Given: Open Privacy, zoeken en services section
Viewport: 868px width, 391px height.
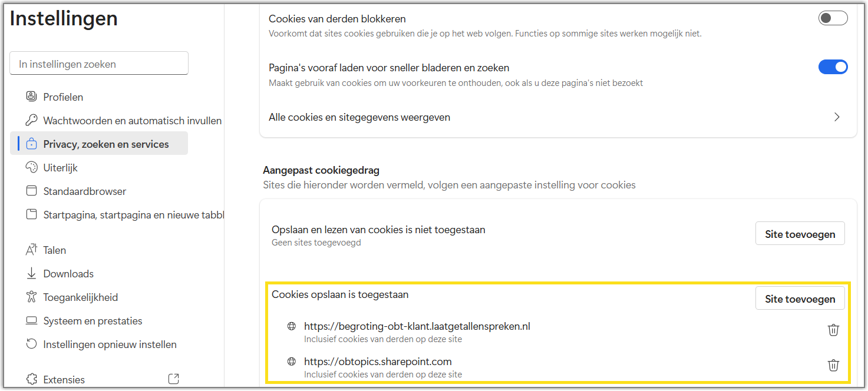Looking at the screenshot, I should (x=105, y=144).
